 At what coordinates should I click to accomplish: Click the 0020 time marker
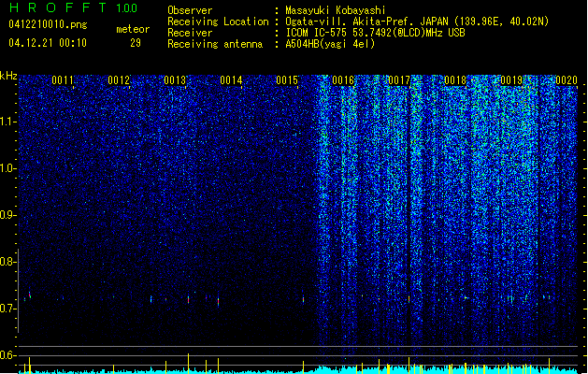[x=566, y=80]
